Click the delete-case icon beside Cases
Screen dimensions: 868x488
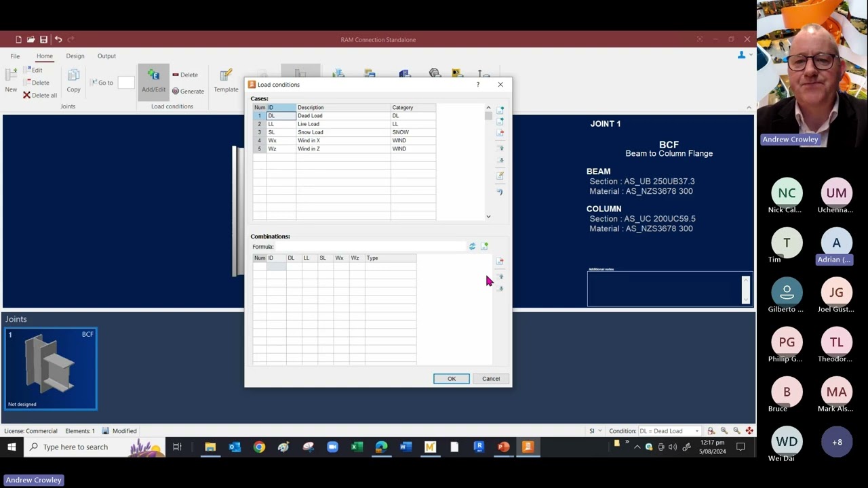[x=500, y=134]
